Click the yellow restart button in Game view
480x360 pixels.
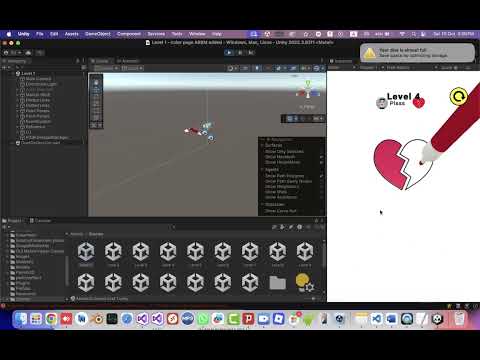coord(458,97)
